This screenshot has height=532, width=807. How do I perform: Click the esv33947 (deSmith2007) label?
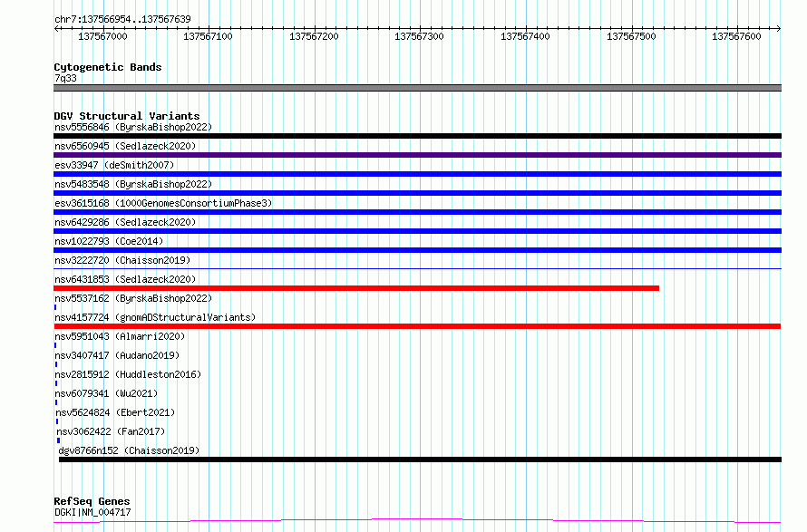(114, 165)
